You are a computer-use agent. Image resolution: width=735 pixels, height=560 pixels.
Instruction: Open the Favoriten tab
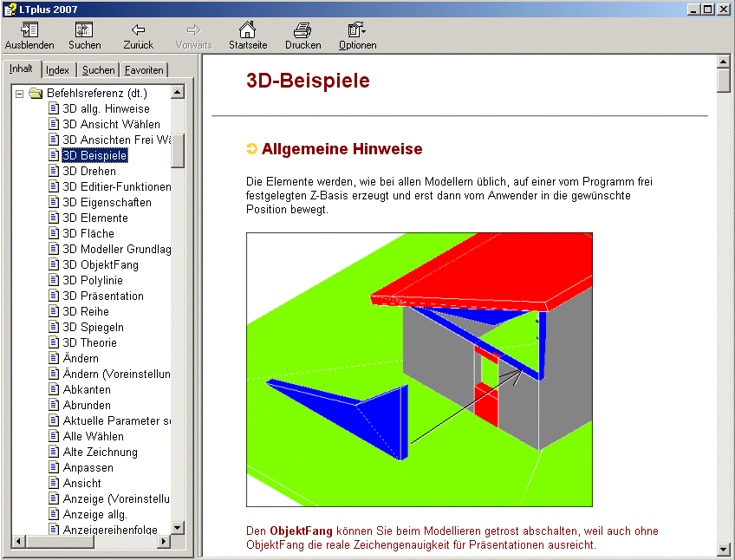[144, 70]
